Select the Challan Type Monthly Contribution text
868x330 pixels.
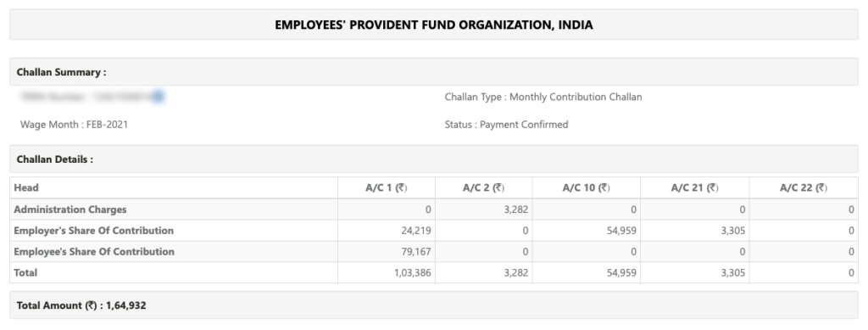543,97
